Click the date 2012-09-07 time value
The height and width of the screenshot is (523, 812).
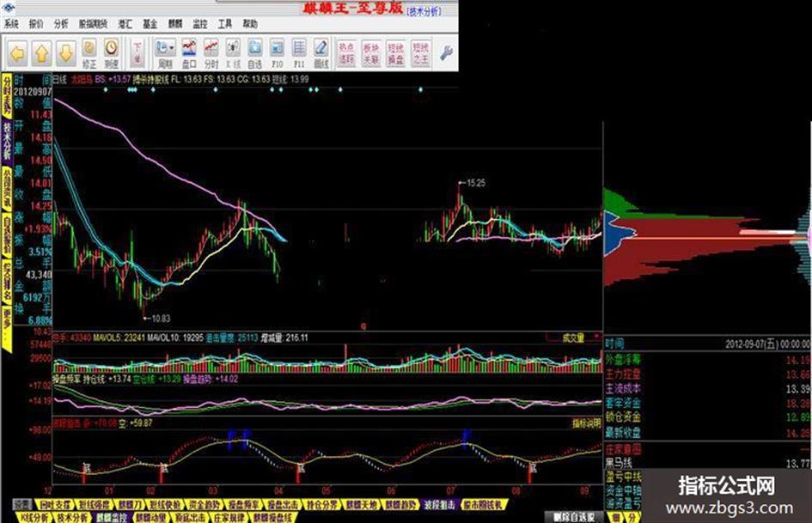coord(767,344)
